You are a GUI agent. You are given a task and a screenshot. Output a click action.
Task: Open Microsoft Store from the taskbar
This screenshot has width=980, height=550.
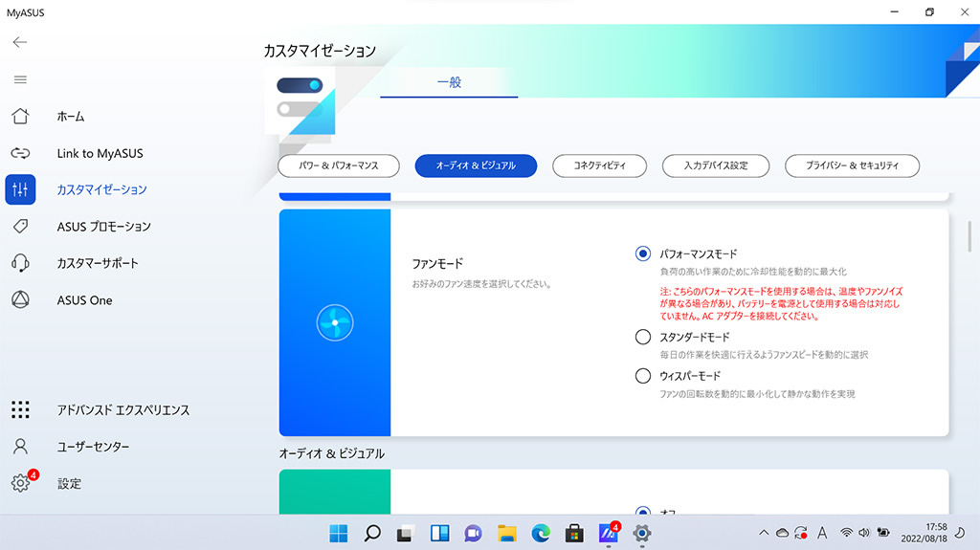pos(574,533)
